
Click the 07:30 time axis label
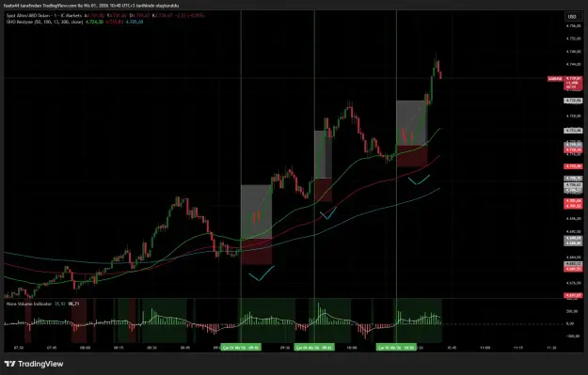[x=19, y=348]
